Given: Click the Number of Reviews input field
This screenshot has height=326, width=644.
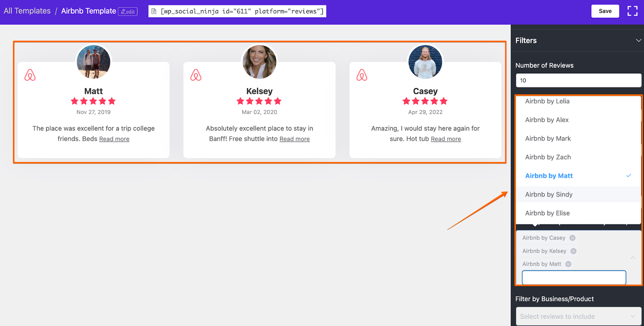Looking at the screenshot, I should [x=578, y=80].
